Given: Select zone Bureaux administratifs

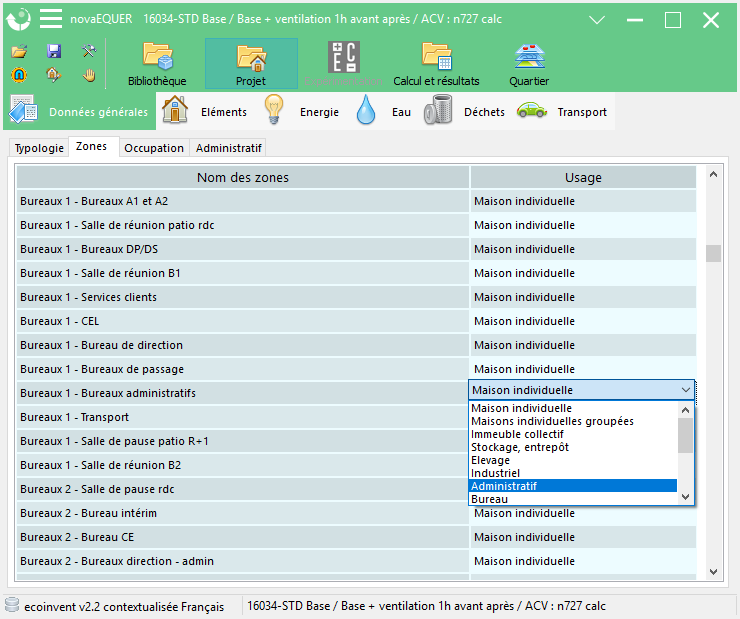Looking at the screenshot, I should [243, 393].
